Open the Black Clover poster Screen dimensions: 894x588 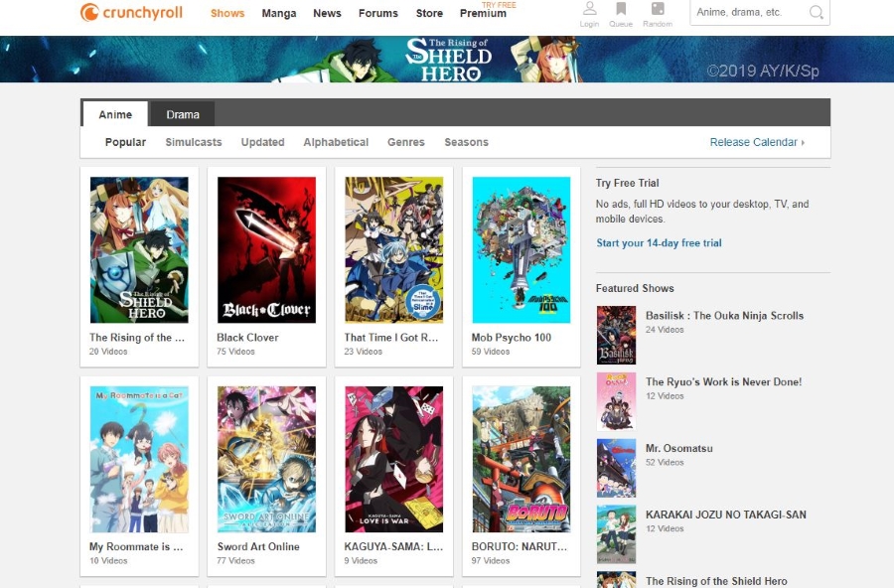click(x=266, y=249)
